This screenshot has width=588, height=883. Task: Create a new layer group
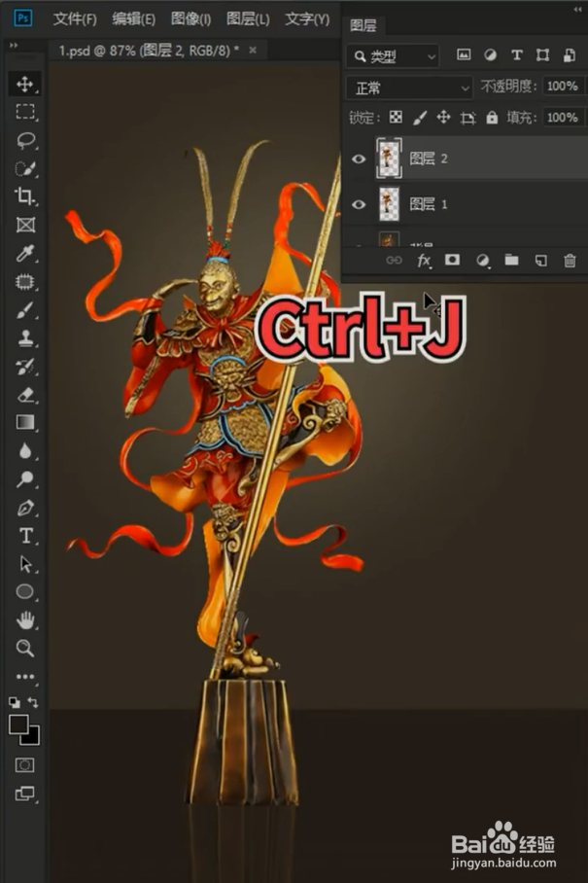point(511,260)
